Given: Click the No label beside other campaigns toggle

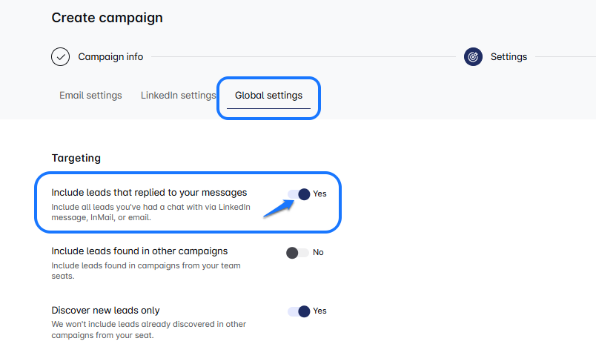Looking at the screenshot, I should (318, 253).
